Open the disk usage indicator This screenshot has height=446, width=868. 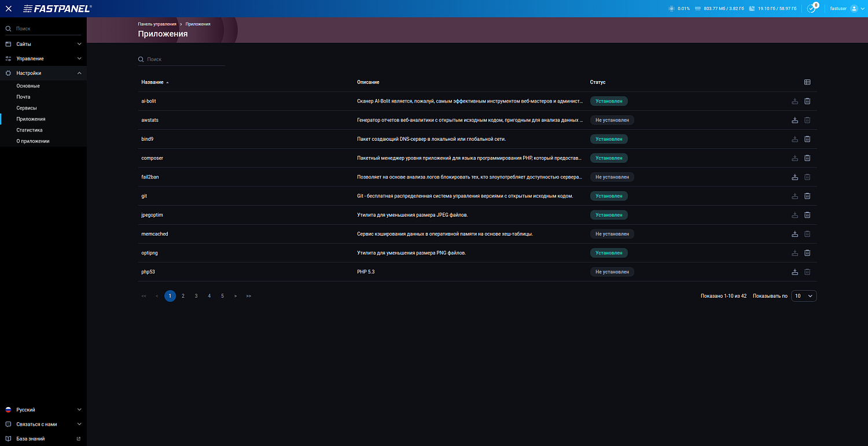pos(772,9)
